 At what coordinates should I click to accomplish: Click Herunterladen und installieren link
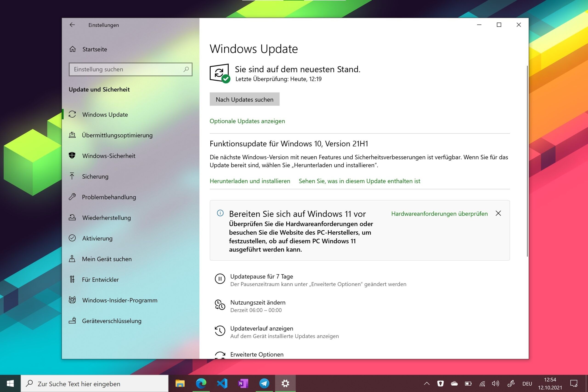click(x=250, y=181)
